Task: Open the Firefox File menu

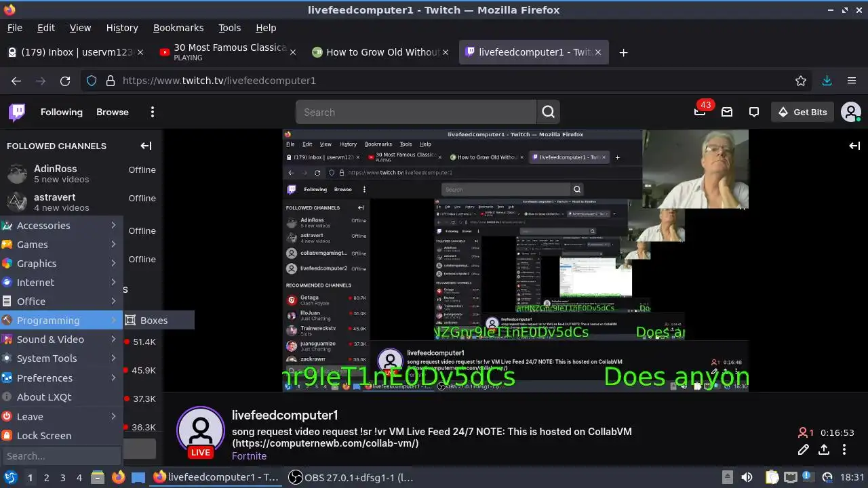Action: click(14, 28)
